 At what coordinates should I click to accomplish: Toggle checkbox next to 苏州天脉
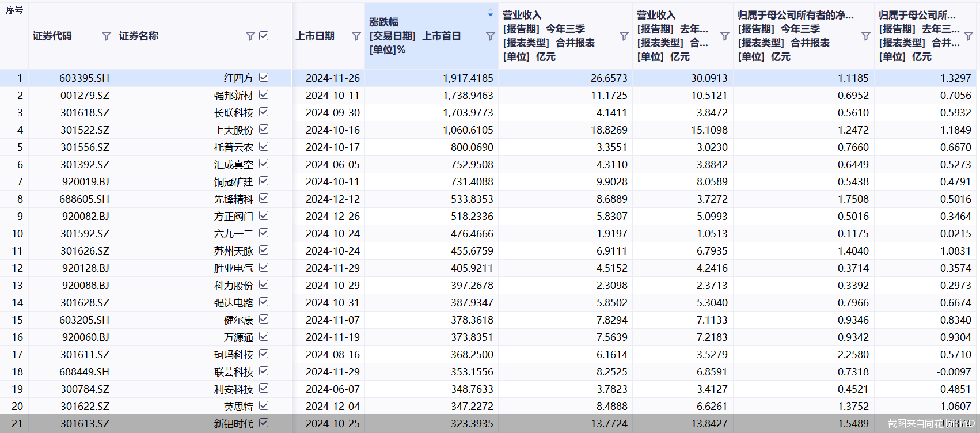tap(264, 250)
